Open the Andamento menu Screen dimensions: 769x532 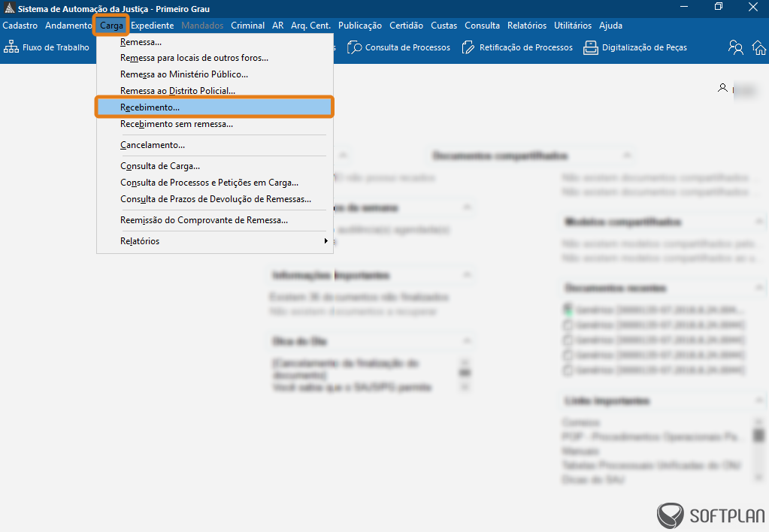68,25
